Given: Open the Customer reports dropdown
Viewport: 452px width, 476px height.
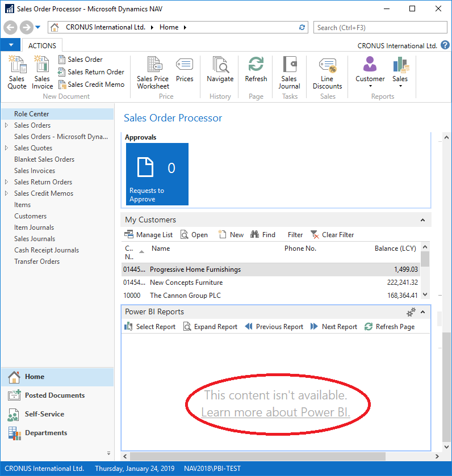Looking at the screenshot, I should click(370, 72).
